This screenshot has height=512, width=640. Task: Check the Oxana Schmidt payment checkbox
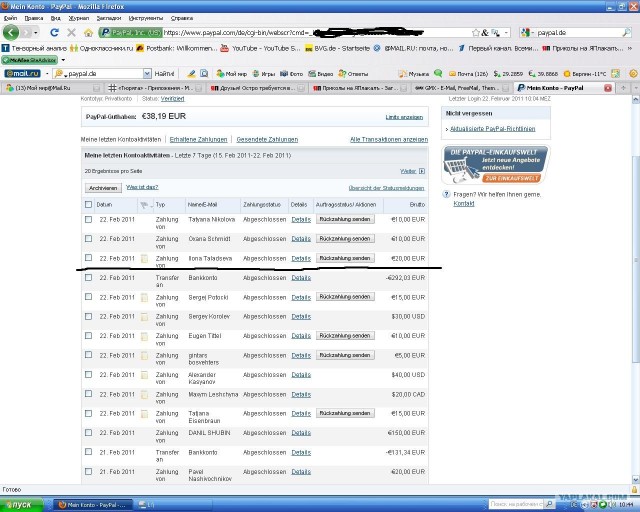pos(88,238)
